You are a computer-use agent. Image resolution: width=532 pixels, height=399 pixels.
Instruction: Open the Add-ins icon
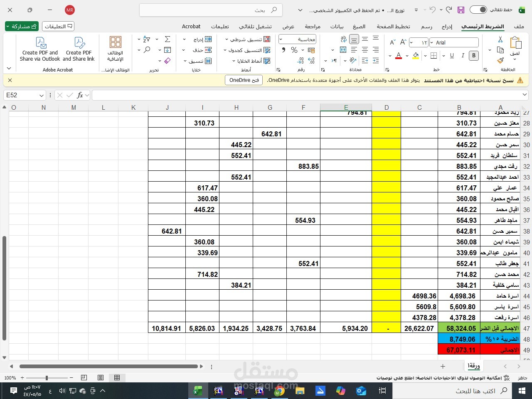coord(116,49)
